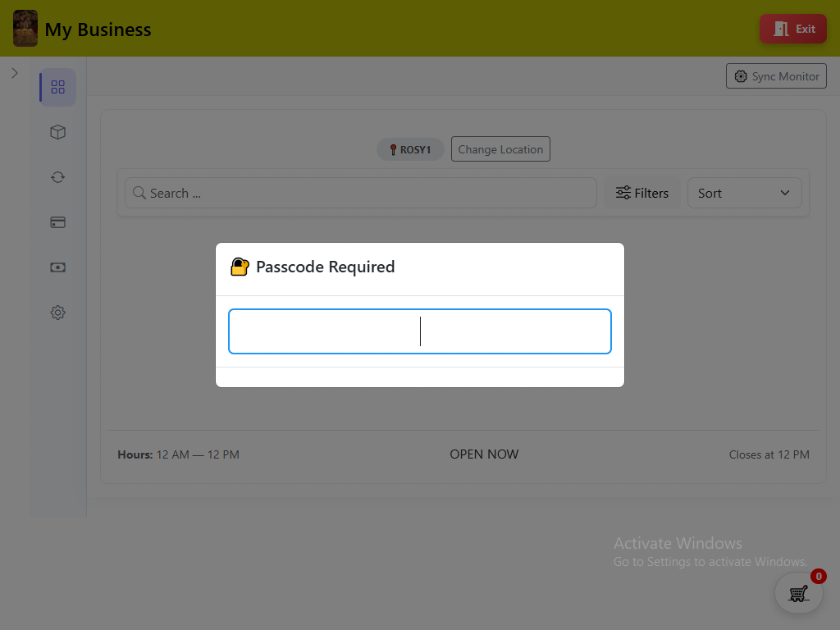Click the cart item count badge
This screenshot has width=840, height=630.
pos(818,577)
